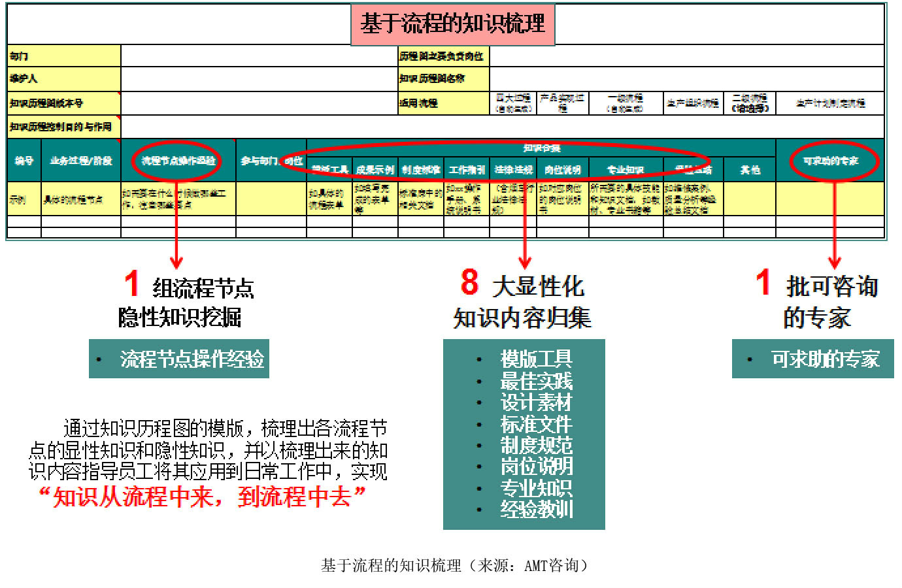Select the bullet item 经验教训
Viewport: 902px width, 588px height.
tap(536, 508)
